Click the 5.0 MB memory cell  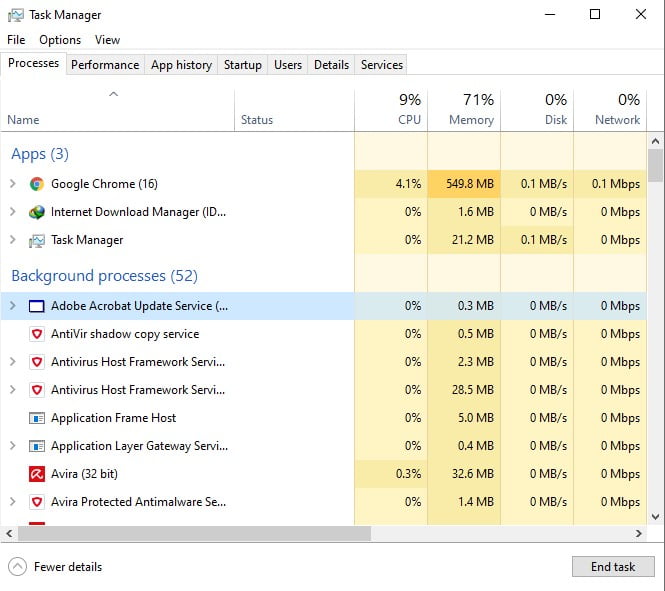tap(464, 418)
